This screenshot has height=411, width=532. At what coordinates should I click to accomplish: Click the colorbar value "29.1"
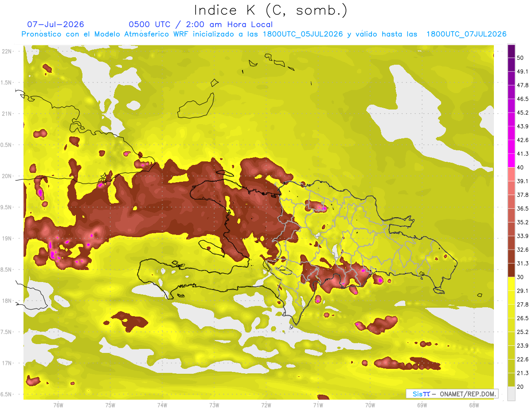pyautogui.click(x=523, y=291)
